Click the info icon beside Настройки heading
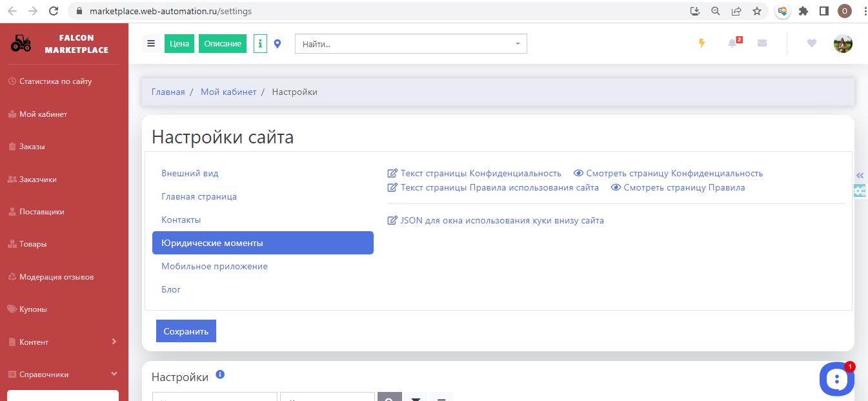The height and width of the screenshot is (401, 868). (220, 375)
